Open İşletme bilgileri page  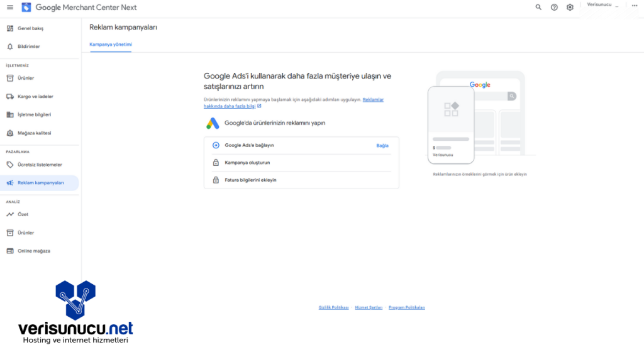pos(40,114)
